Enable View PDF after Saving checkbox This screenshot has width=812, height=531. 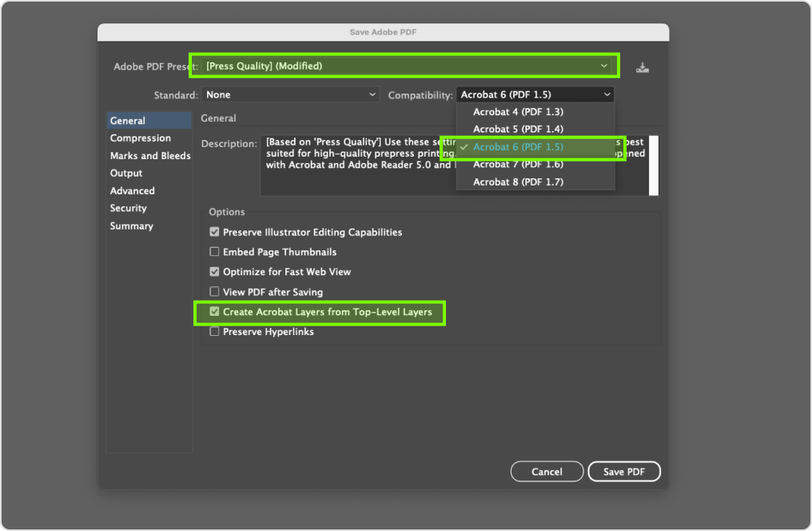[x=214, y=292]
